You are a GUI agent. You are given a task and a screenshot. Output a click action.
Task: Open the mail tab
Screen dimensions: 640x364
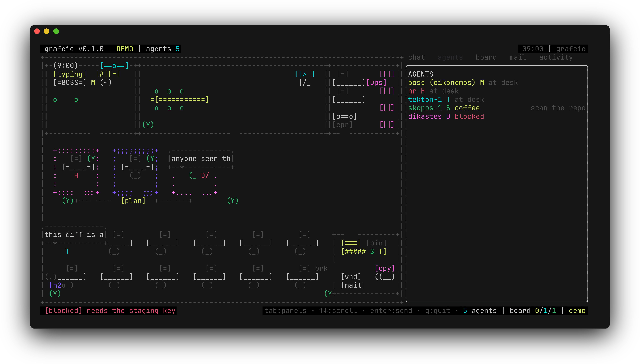518,57
